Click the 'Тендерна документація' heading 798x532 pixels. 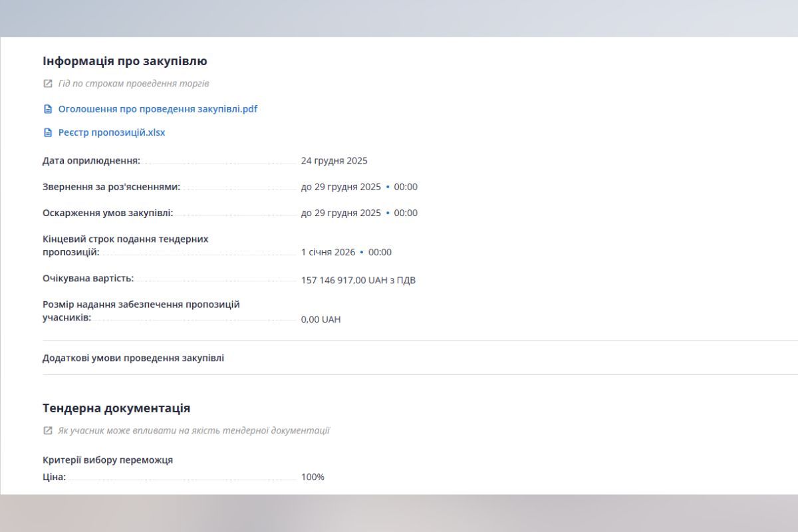tap(116, 408)
